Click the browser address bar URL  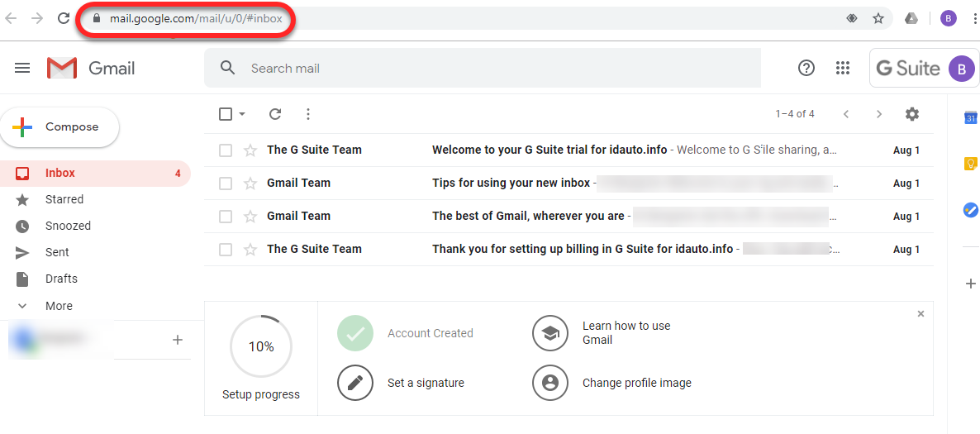(196, 19)
